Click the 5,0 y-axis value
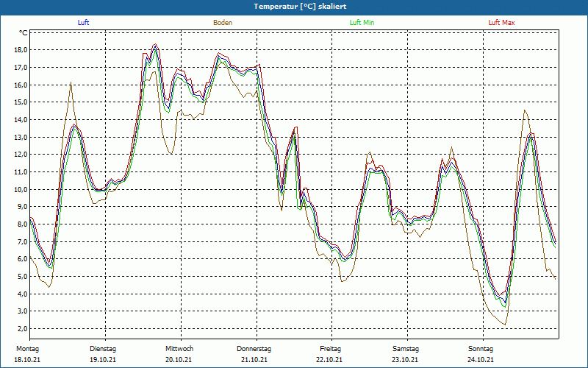This screenshot has width=588, height=368. pyautogui.click(x=23, y=277)
